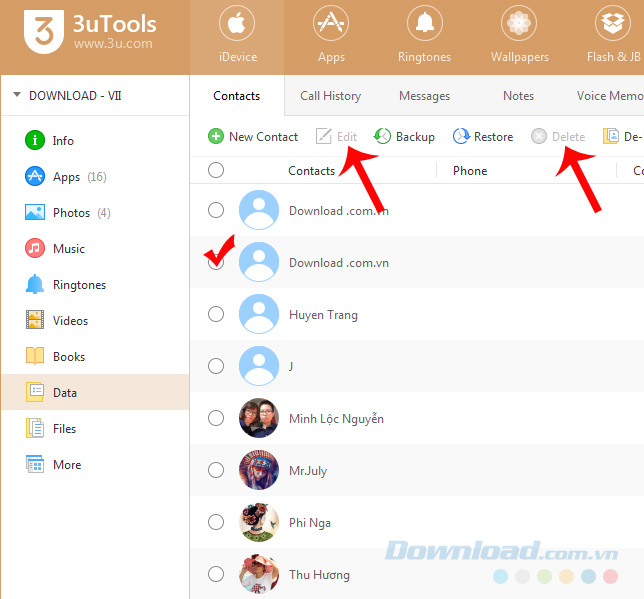644x599 pixels.
Task: Click the Data sidebar icon
Action: pyautogui.click(x=35, y=392)
